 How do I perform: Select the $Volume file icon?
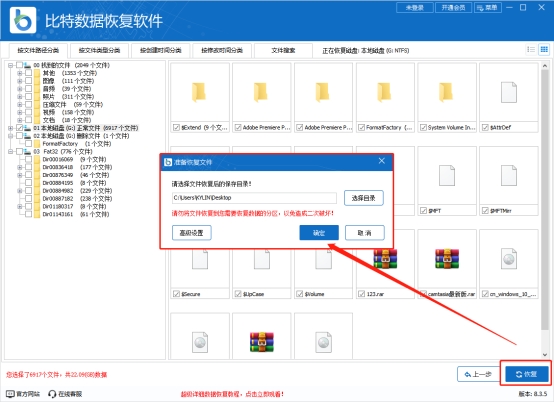tap(324, 260)
